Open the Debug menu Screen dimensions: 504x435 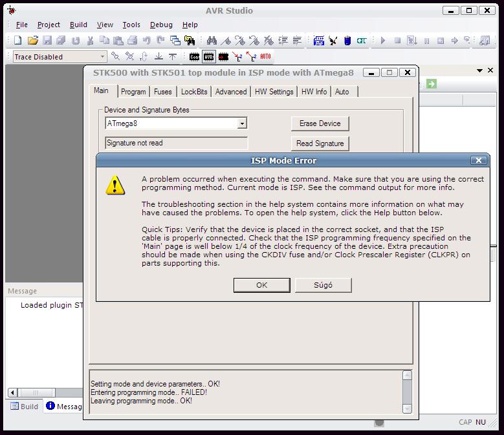click(161, 25)
